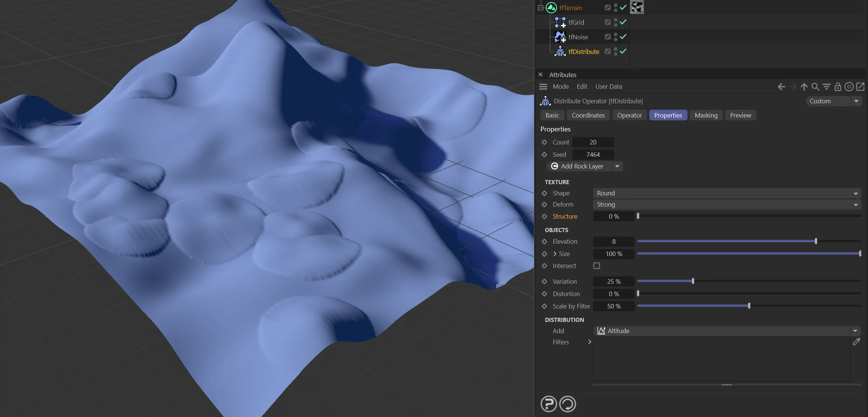Click the back arrow in Attributes panel
Screen dimensions: 868x417
781,87
